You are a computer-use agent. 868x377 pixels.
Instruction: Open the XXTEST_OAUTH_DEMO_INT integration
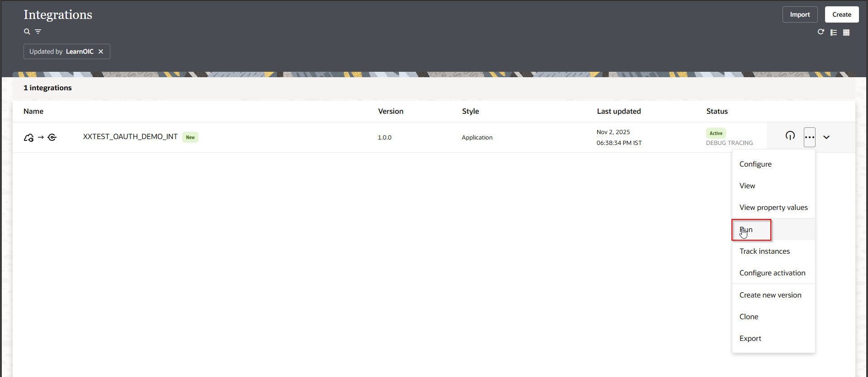point(130,137)
